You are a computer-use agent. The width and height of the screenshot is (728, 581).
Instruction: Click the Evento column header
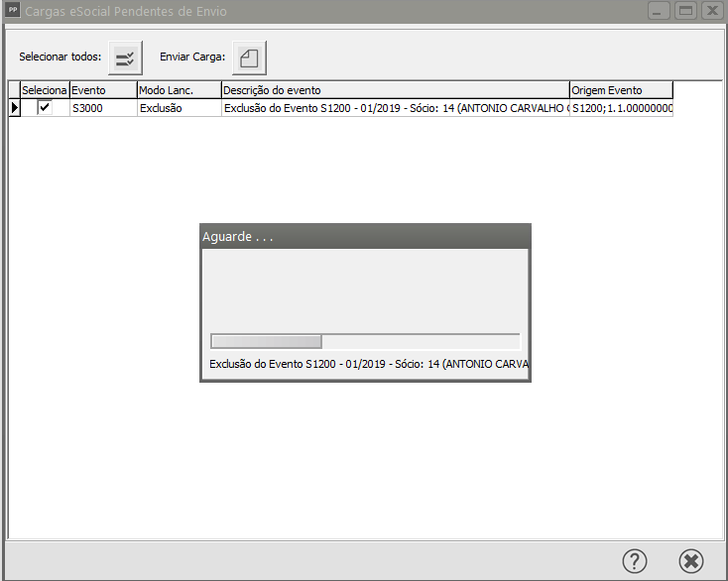[102, 90]
